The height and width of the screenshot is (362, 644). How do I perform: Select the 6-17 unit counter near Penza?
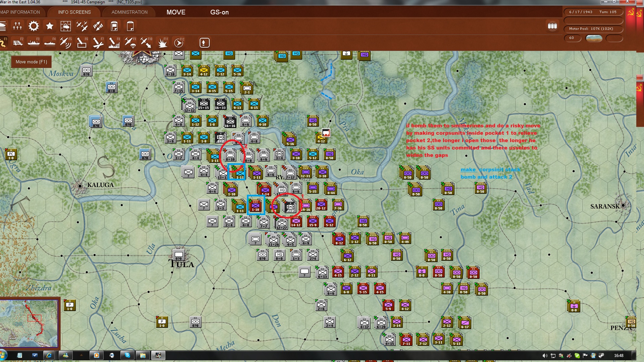pos(465,323)
